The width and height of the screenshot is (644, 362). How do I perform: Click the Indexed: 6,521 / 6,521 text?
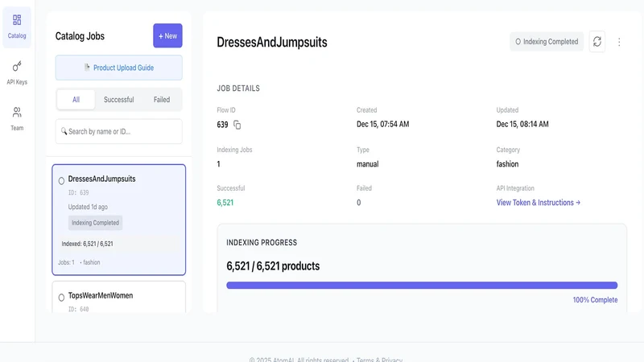(87, 244)
